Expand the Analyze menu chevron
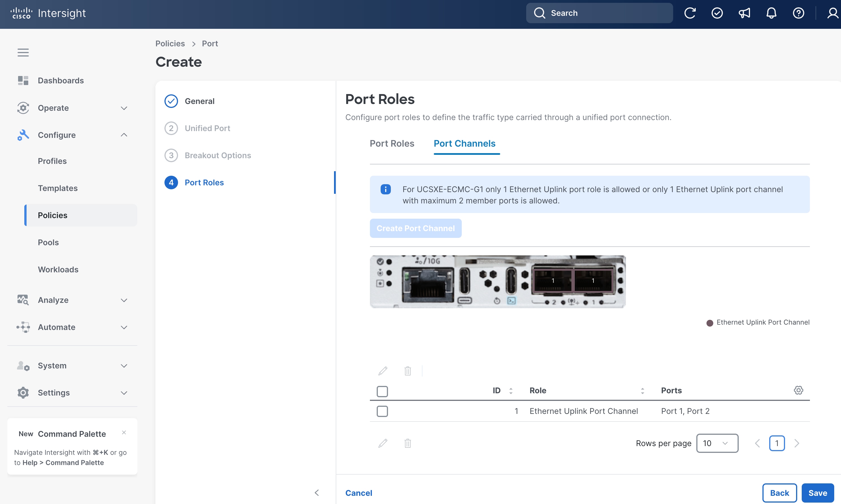Screen dimensions: 841x504 click(x=124, y=300)
